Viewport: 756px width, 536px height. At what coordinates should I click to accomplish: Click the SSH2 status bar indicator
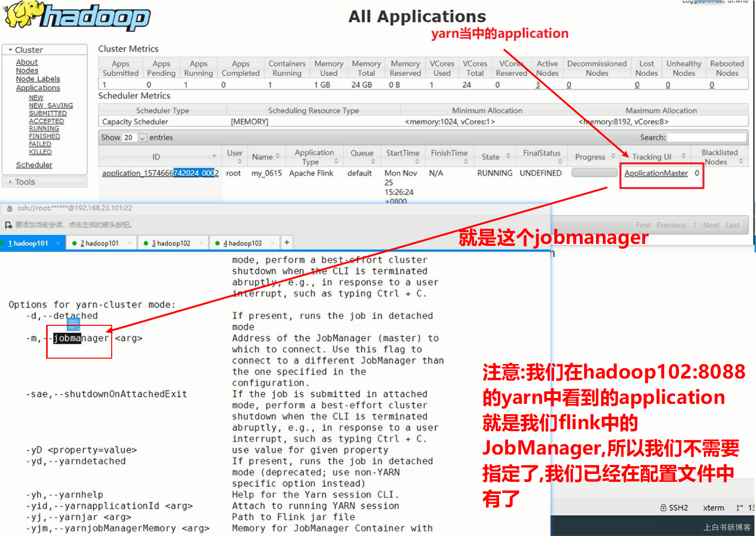(x=674, y=508)
